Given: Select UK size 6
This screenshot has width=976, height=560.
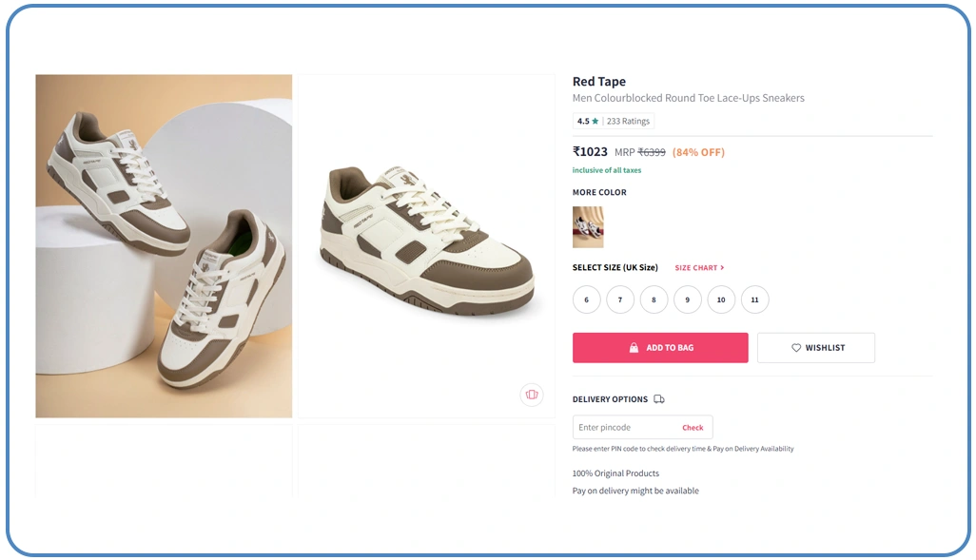Looking at the screenshot, I should coord(586,300).
